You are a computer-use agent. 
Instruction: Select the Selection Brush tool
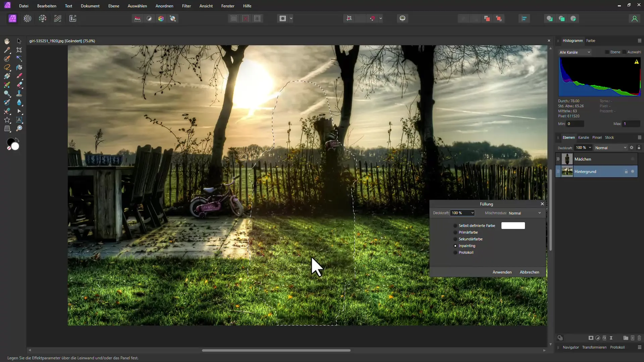[x=7, y=59]
